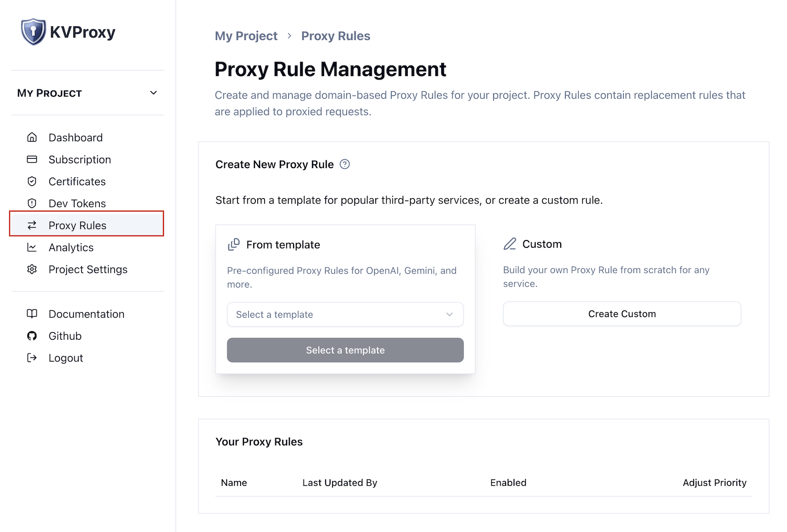Image resolution: width=787 pixels, height=532 pixels.
Task: Open the Github octocat icon
Action: click(x=31, y=336)
